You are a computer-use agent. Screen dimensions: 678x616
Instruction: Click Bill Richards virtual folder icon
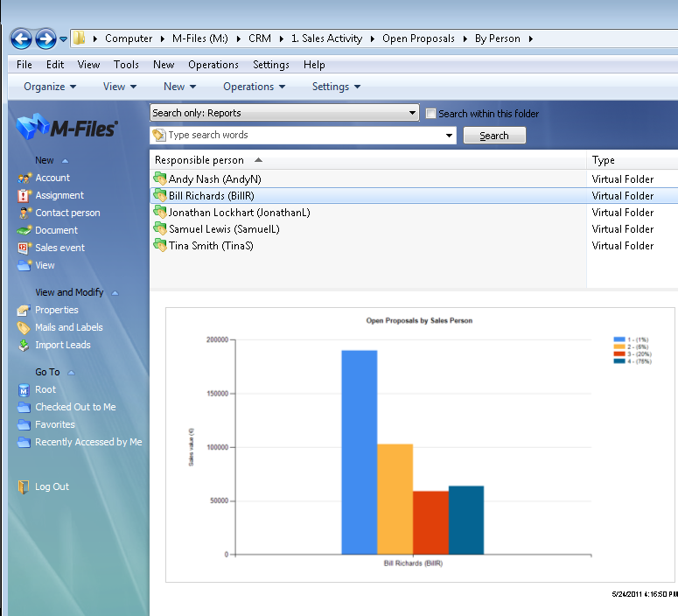(x=160, y=195)
